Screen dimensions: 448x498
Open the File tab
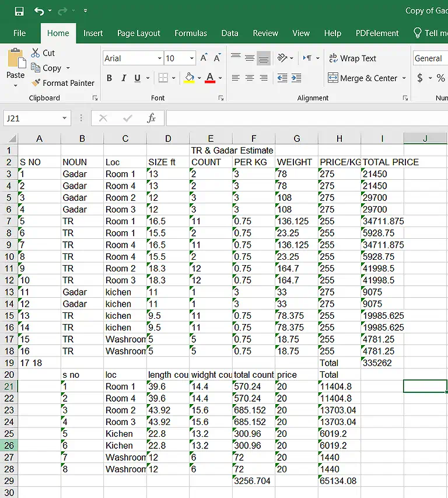click(19, 33)
